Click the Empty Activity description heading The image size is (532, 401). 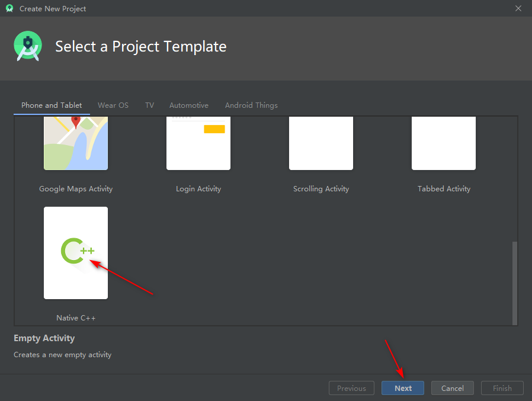pyautogui.click(x=44, y=338)
